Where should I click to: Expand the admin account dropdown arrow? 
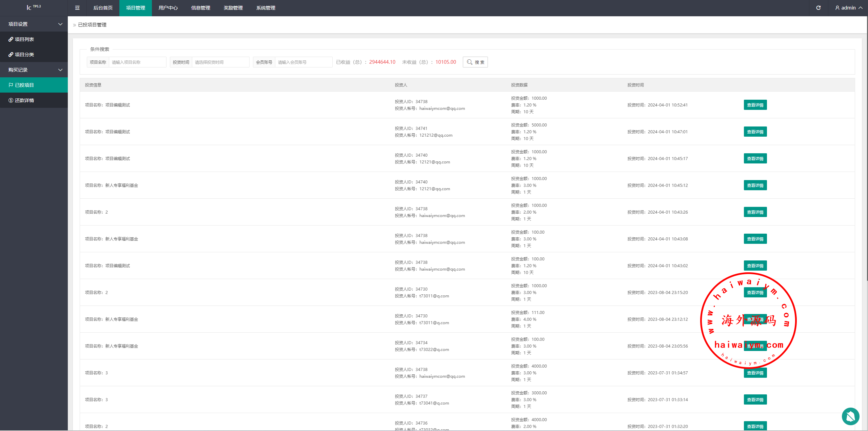point(861,8)
